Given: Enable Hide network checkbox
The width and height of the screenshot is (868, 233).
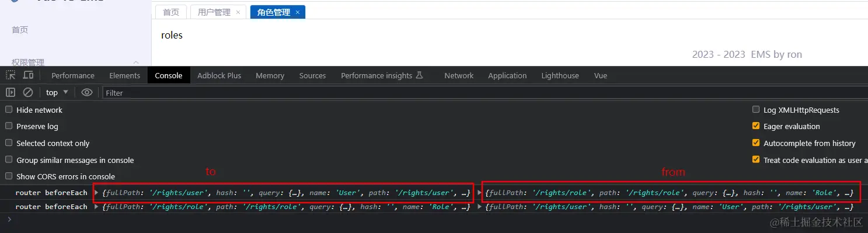Looking at the screenshot, I should [9, 109].
